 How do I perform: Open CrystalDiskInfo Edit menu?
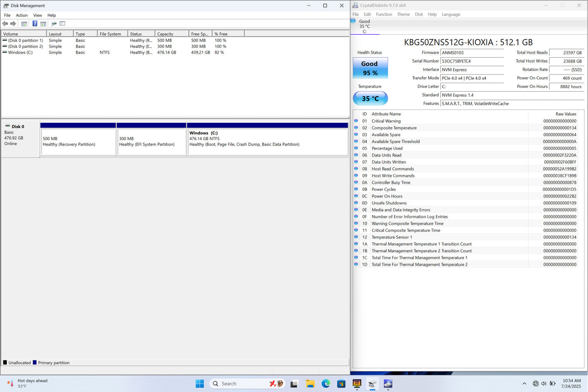[x=367, y=14]
